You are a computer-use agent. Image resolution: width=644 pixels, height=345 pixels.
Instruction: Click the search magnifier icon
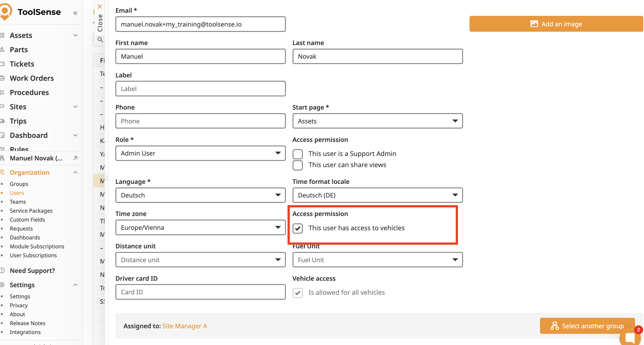[100, 39]
